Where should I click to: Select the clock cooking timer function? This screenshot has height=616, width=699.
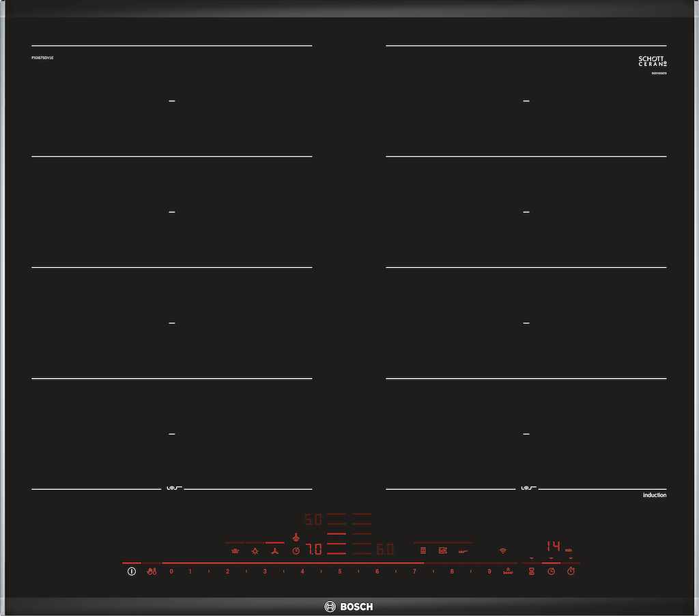[551, 571]
